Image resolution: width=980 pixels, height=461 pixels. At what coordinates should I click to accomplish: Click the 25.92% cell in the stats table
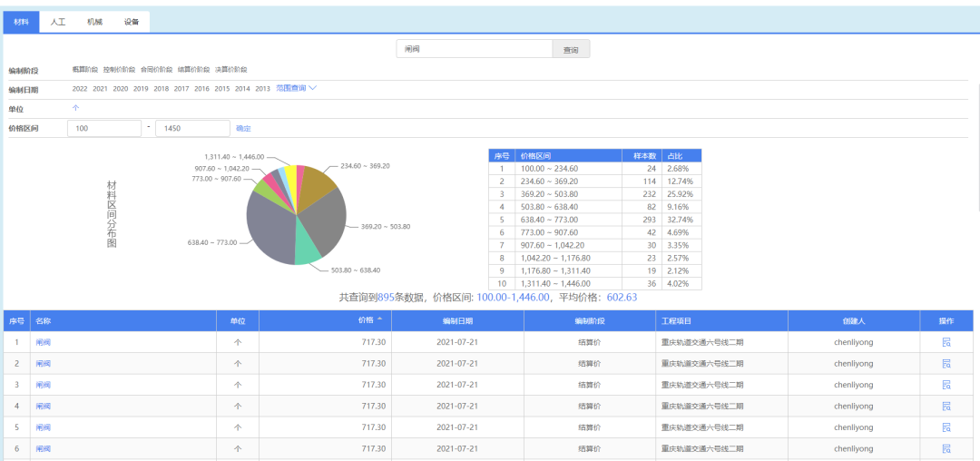(681, 194)
